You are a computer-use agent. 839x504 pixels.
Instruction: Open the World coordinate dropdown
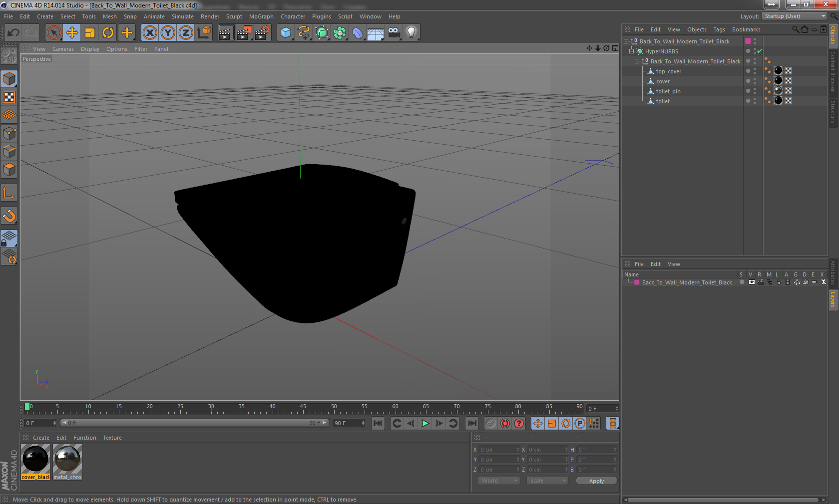[499, 481]
